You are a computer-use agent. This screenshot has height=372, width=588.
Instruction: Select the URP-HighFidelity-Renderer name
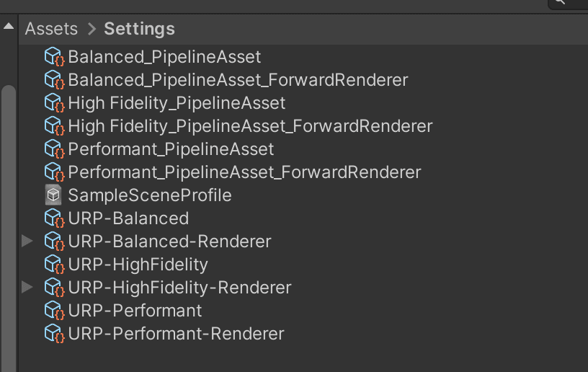(179, 288)
